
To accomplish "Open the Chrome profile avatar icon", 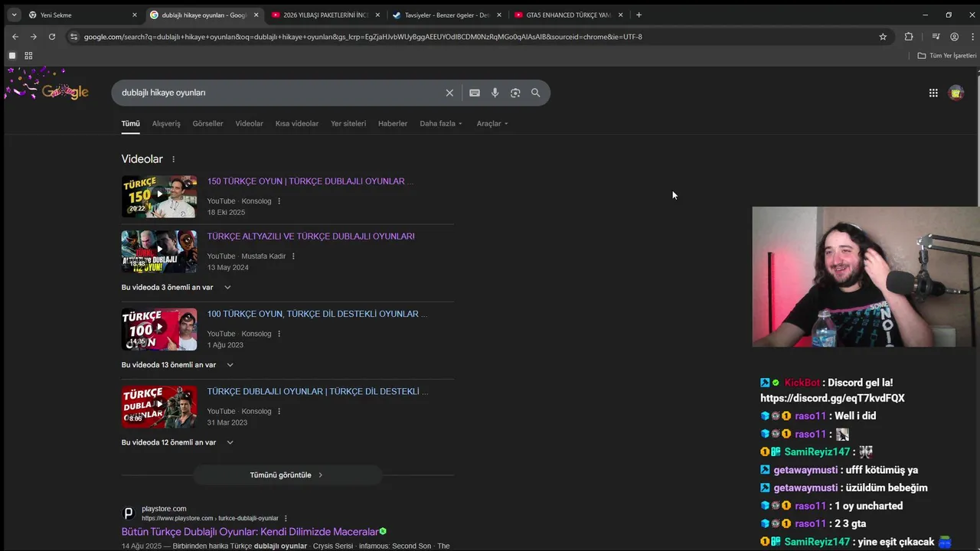I will pos(954,37).
